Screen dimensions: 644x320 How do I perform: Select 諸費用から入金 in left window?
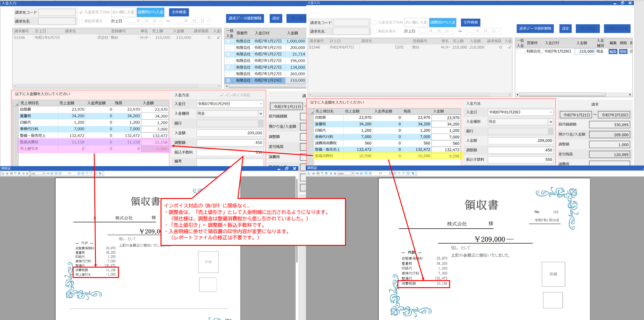150,12
